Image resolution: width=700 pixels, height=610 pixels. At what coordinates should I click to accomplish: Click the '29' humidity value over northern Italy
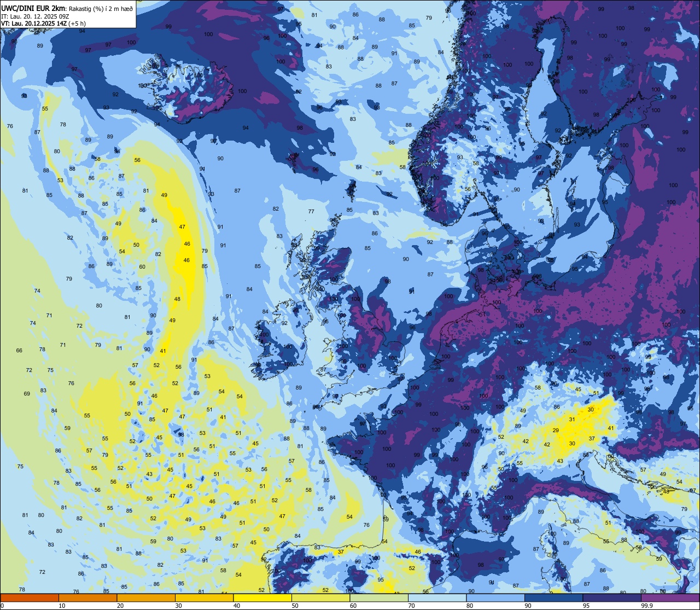(556, 431)
